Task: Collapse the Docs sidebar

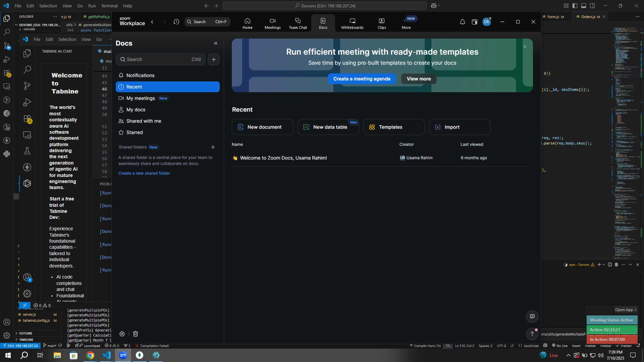Action: (x=216, y=43)
